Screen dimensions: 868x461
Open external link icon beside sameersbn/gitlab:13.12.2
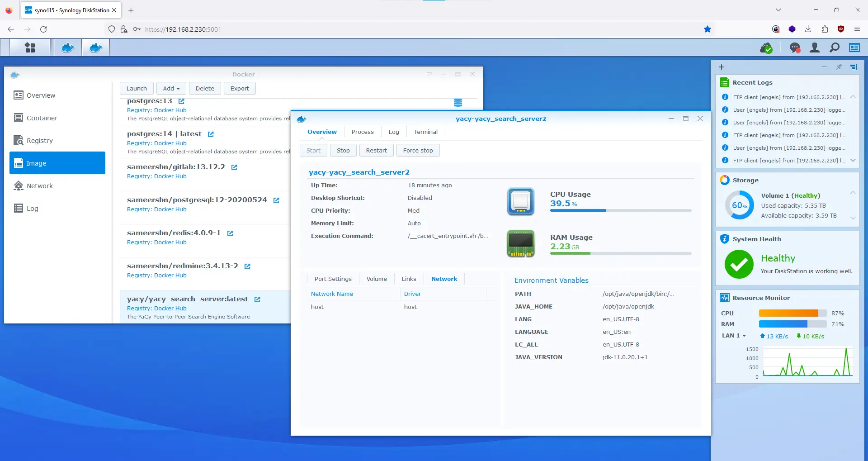click(x=234, y=167)
